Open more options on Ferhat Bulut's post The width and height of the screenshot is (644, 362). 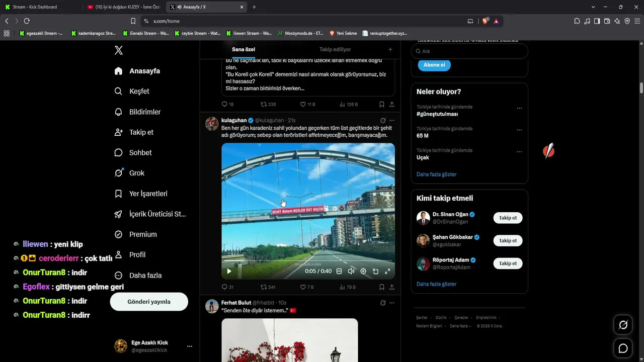[x=392, y=303]
